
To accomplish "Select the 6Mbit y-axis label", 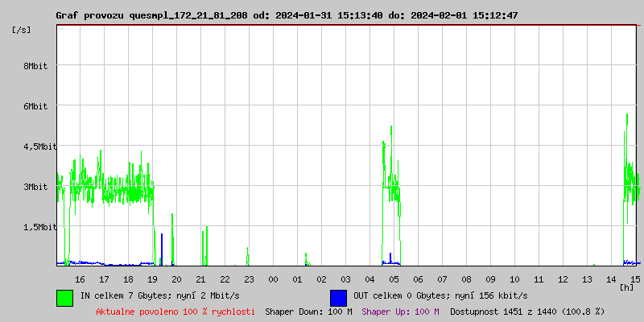I will point(35,106).
